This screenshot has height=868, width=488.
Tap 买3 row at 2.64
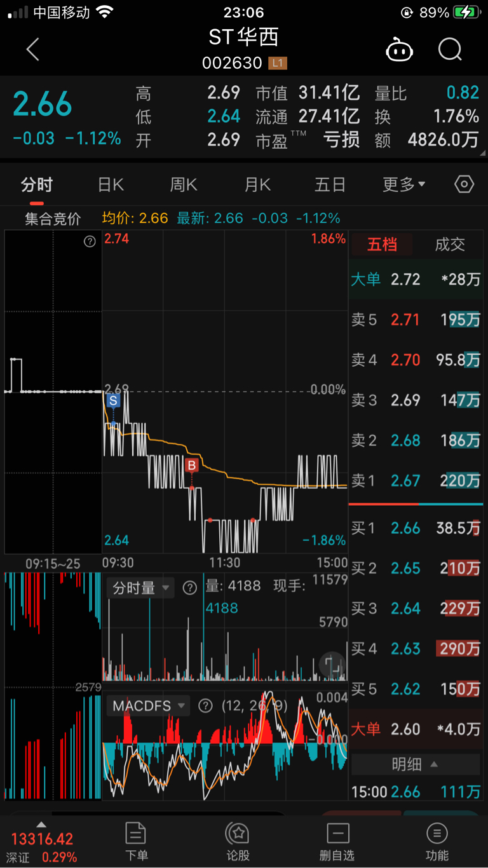[416, 608]
